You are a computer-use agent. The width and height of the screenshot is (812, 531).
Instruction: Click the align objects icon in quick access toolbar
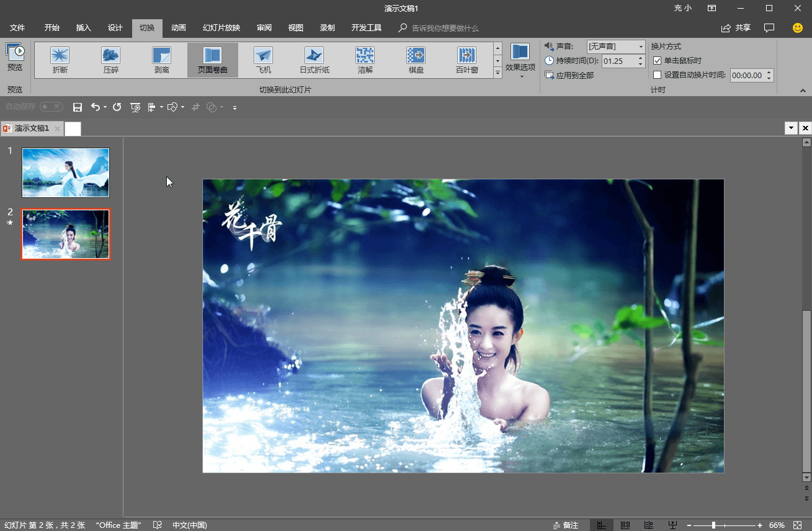click(x=152, y=107)
